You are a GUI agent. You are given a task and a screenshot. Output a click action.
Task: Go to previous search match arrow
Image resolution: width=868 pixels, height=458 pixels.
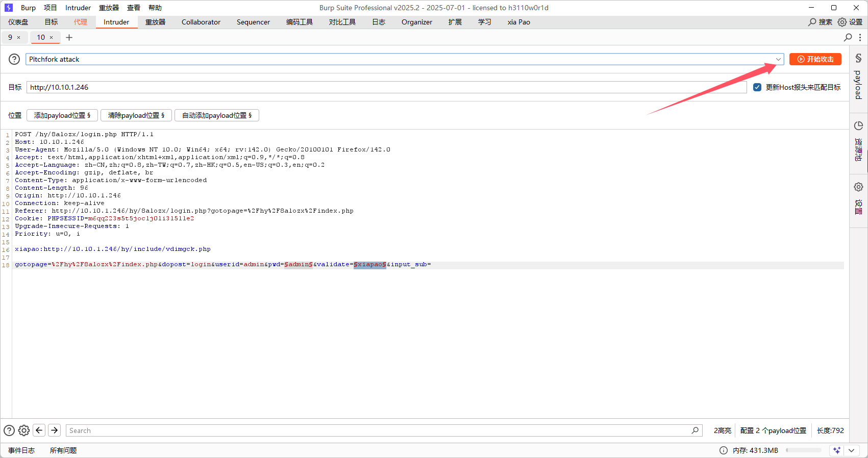39,430
